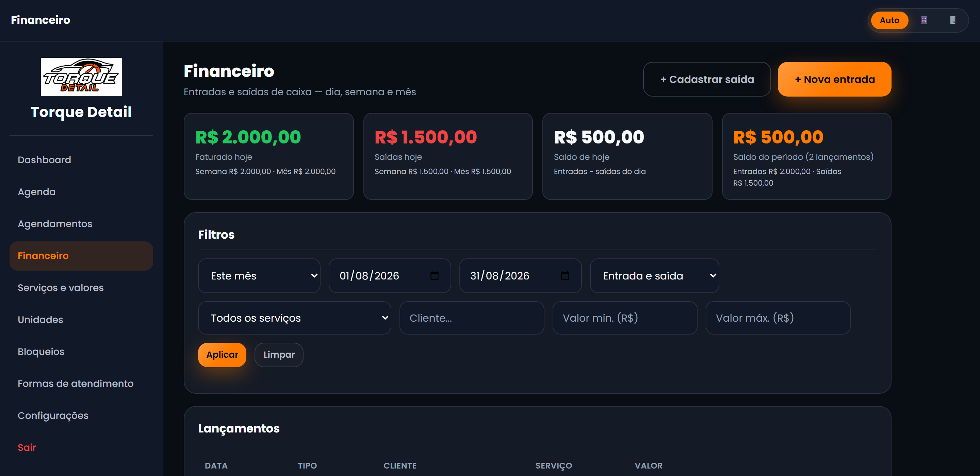
Task: Click the colorful grid theme icon
Action: click(924, 20)
